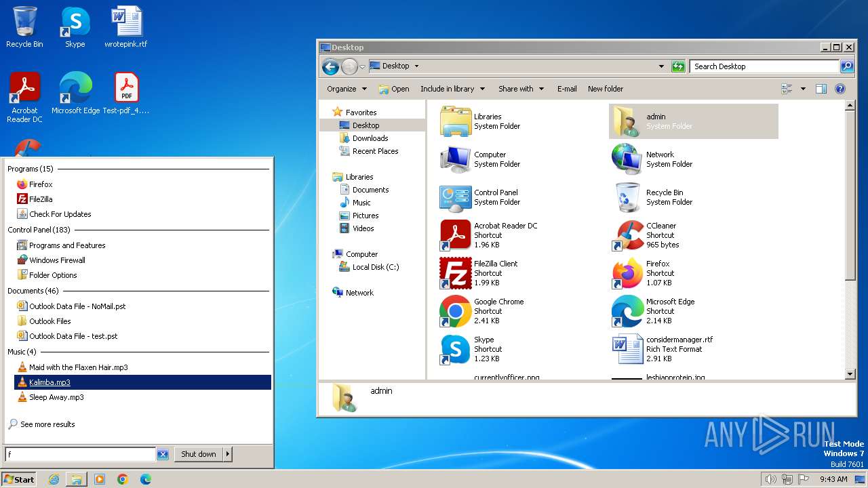Screen dimensions: 868x488
Task: Open the view options dropdown arrow
Action: [803, 89]
